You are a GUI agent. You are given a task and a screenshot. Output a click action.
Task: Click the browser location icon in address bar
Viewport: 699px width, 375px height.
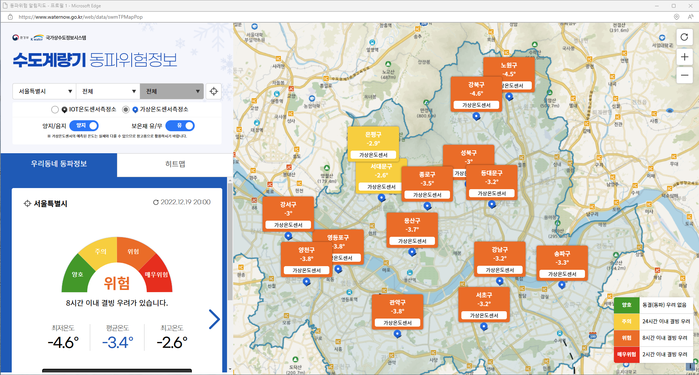(676, 17)
